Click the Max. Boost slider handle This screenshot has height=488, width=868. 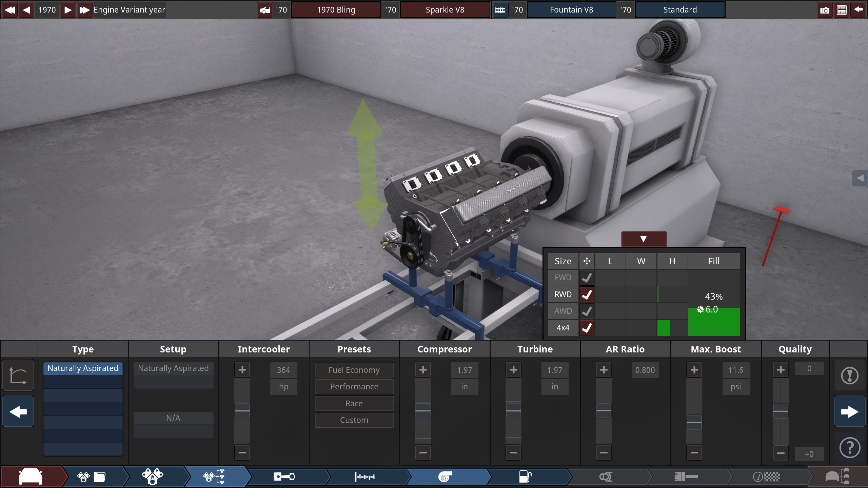[x=694, y=423]
